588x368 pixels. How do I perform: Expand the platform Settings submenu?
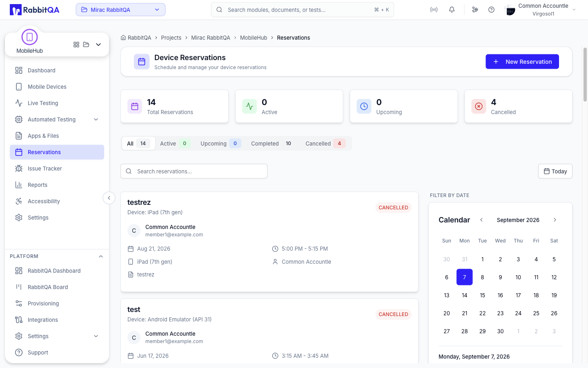[96, 336]
